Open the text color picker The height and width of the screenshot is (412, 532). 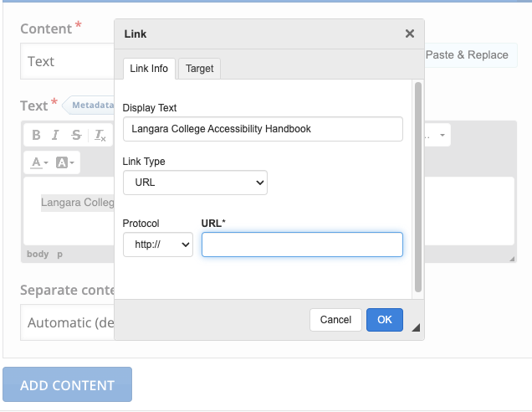(x=40, y=162)
